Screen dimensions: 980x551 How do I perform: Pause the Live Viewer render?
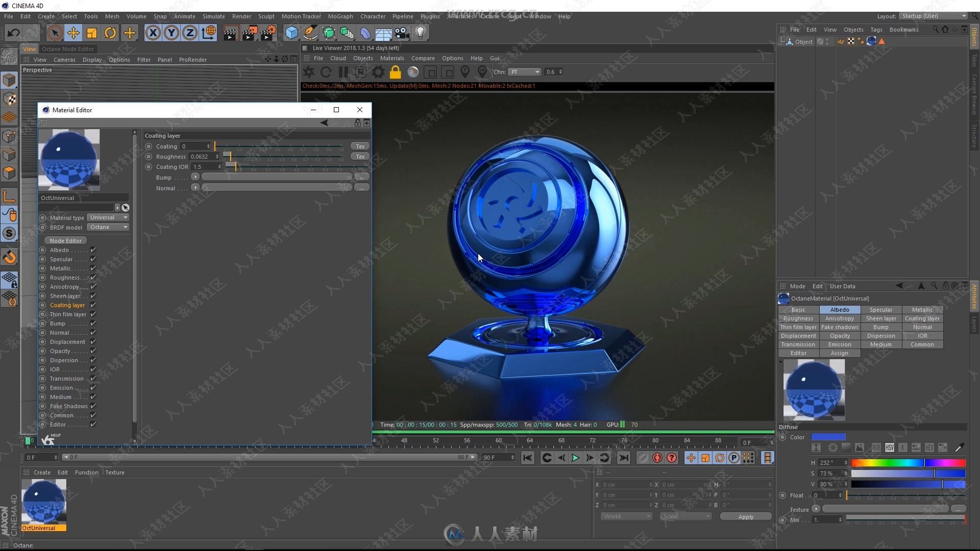point(343,72)
